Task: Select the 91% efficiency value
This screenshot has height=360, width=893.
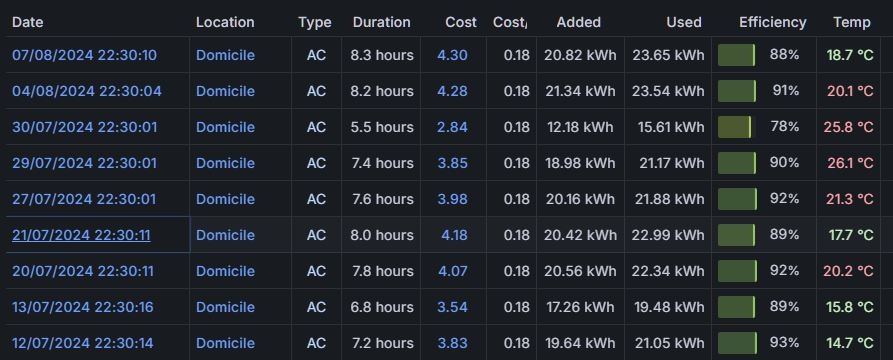Action: pyautogui.click(x=786, y=90)
